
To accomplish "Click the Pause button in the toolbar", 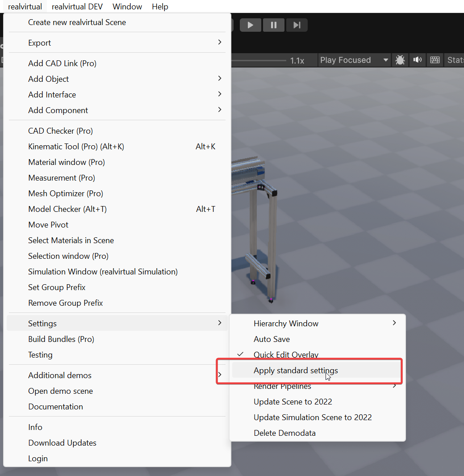I will point(274,25).
